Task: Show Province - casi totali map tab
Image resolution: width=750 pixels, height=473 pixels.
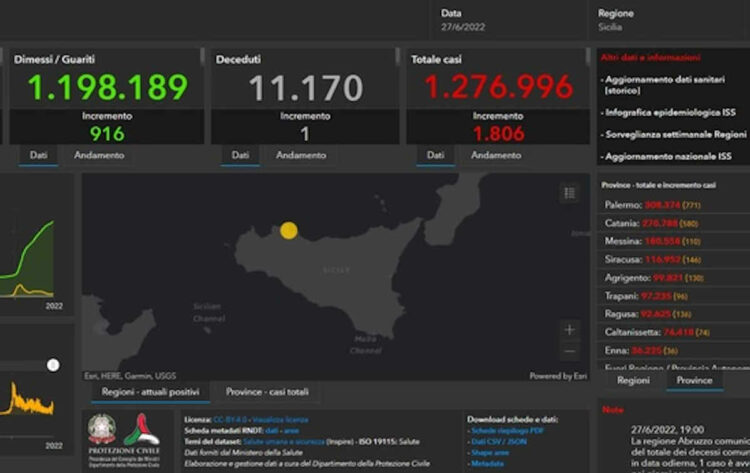Action: (267, 392)
